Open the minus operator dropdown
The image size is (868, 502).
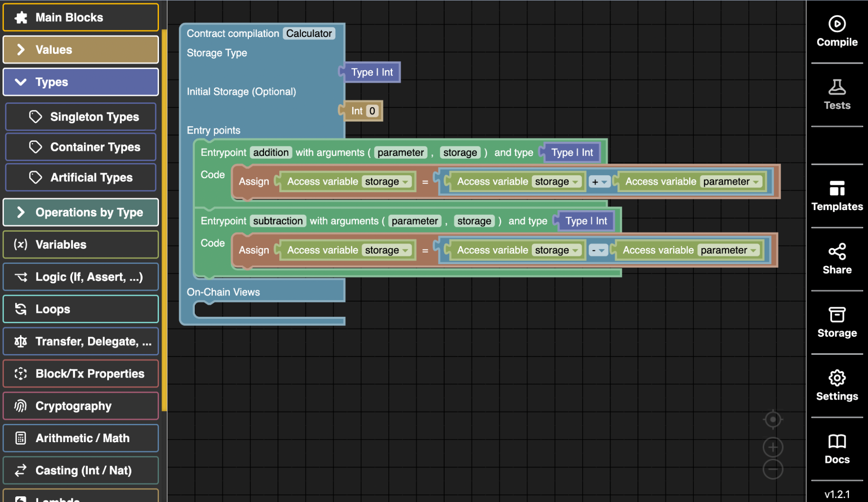[x=598, y=250]
